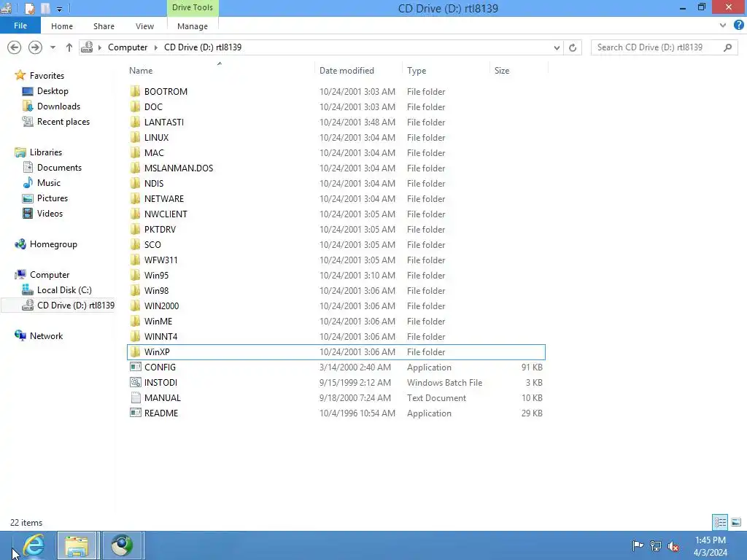Select the CONFIG application icon
747x560 pixels.
[x=135, y=367]
